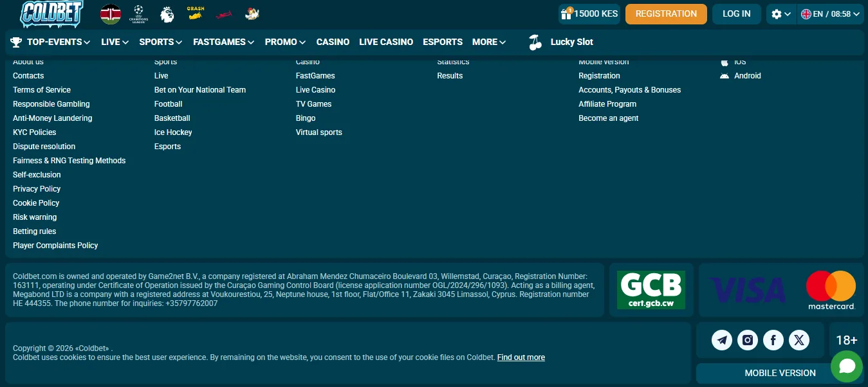Screen dimensions: 868x387
Task: Open Bet on Your National Team link
Action: point(200,90)
